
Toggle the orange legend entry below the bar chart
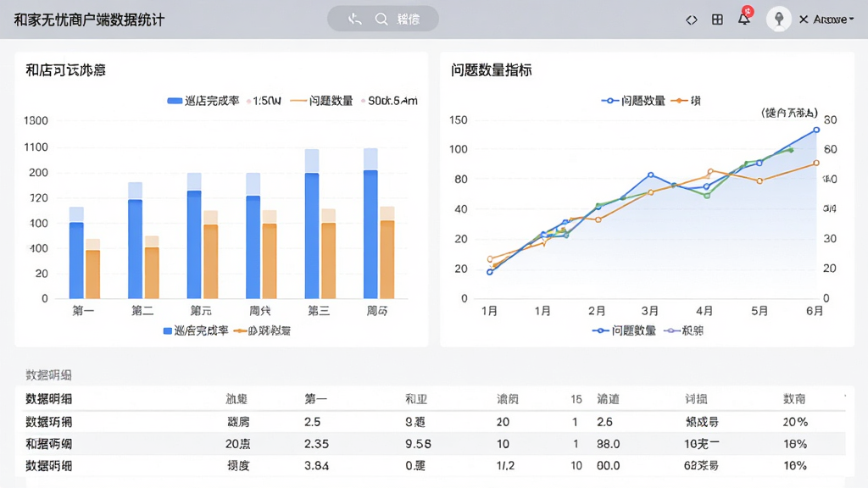click(263, 331)
